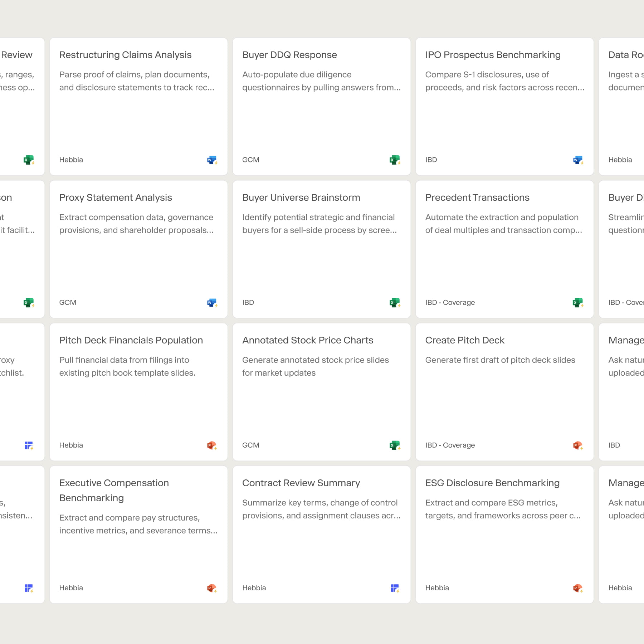
Task: Click IBD - Coverage label on Precedent Transactions card
Action: (x=450, y=302)
